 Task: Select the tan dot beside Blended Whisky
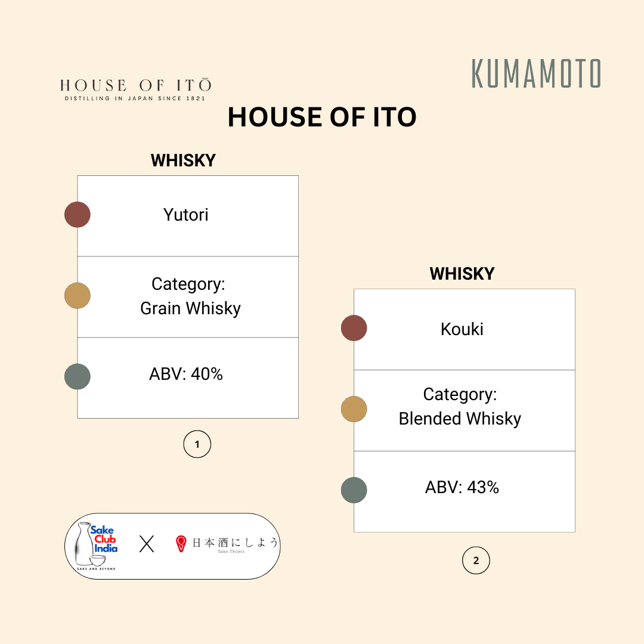pos(354,409)
